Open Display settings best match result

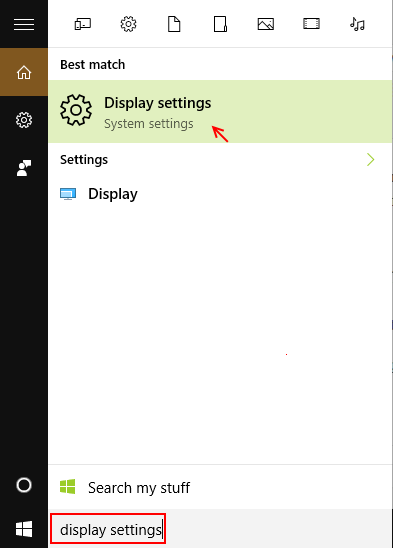[x=220, y=111]
